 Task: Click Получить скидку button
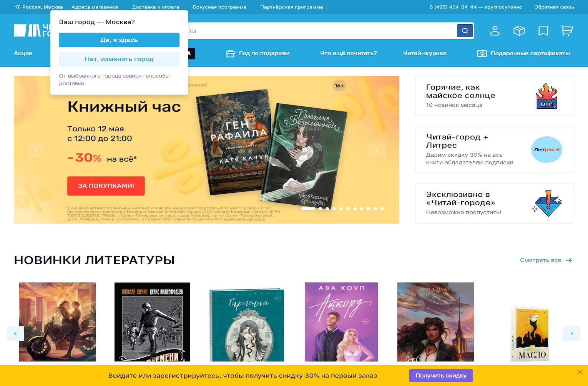pos(441,376)
